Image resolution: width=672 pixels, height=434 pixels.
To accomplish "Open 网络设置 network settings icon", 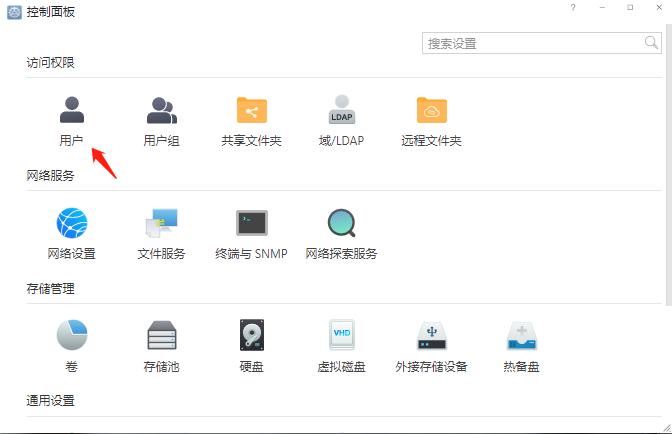I will click(71, 223).
